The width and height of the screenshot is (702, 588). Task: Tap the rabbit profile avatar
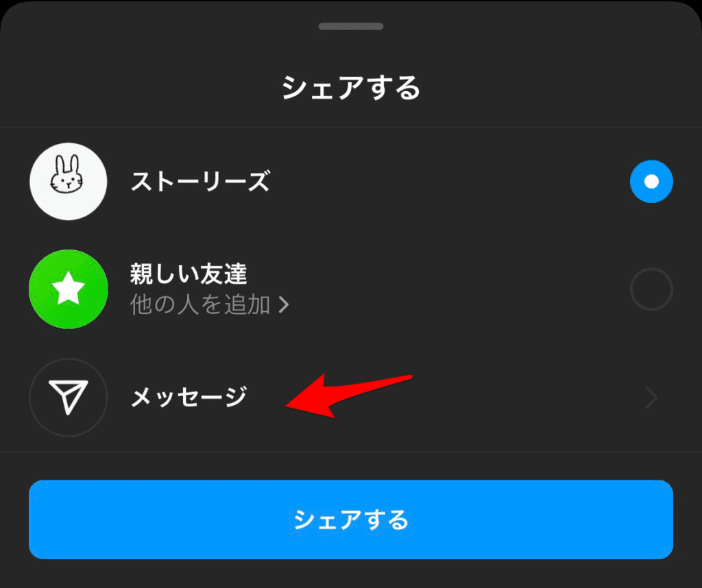point(69,181)
